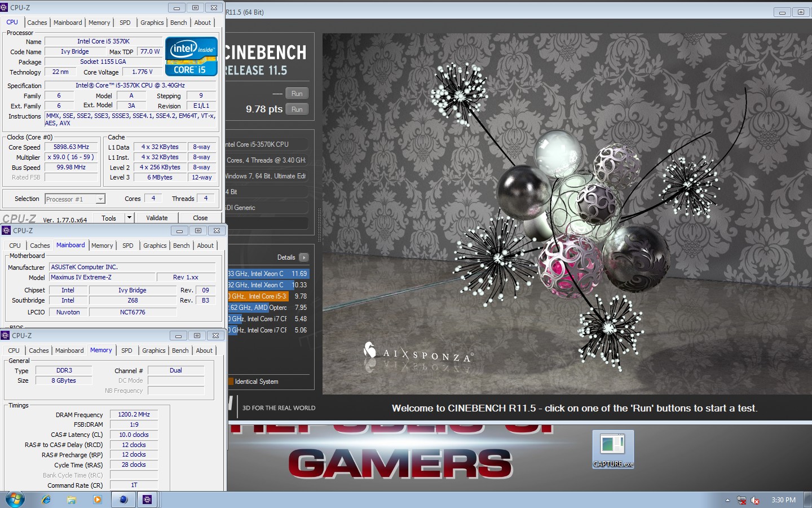This screenshot has height=508, width=812.
Task: Select SPD tab in Memory CPU-Z window
Action: [x=127, y=351]
